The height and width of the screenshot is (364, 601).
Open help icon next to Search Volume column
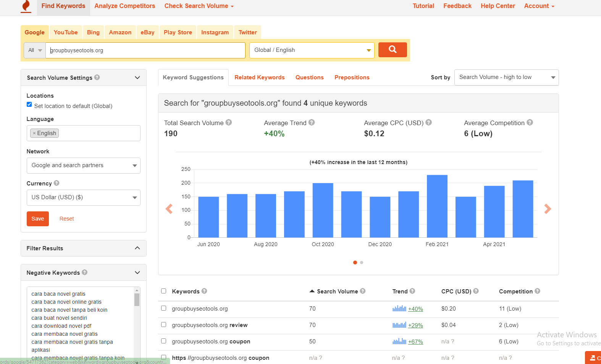pyautogui.click(x=363, y=291)
